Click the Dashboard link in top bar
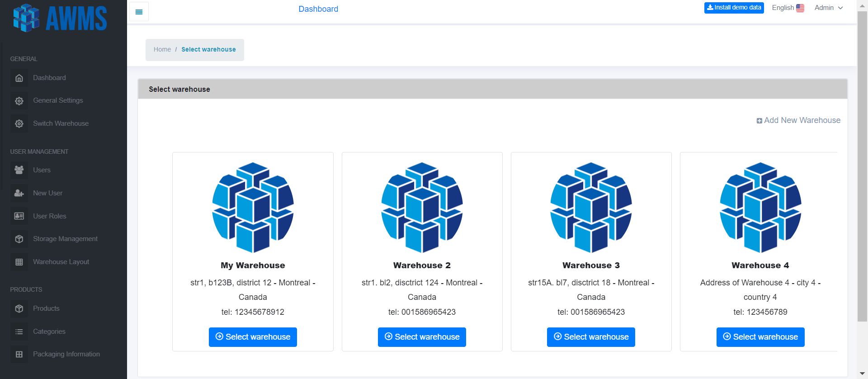Screen dimensions: 868x379 point(318,9)
